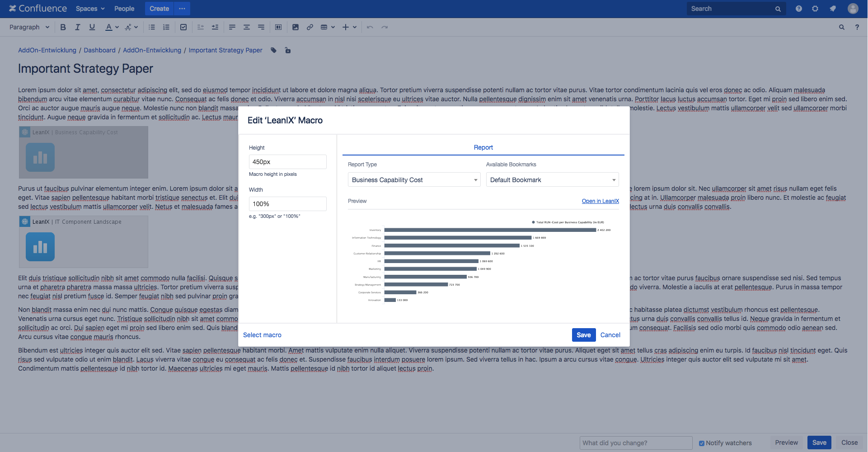Toggle underline formatting in editor toolbar
The width and height of the screenshot is (868, 452).
(x=92, y=27)
